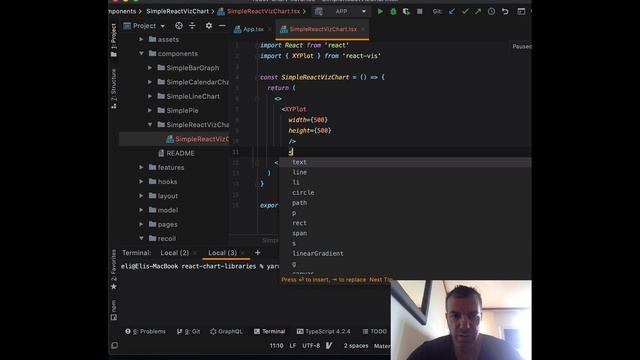Open the TODO tool window
This screenshot has width=640, height=360.
click(x=375, y=331)
